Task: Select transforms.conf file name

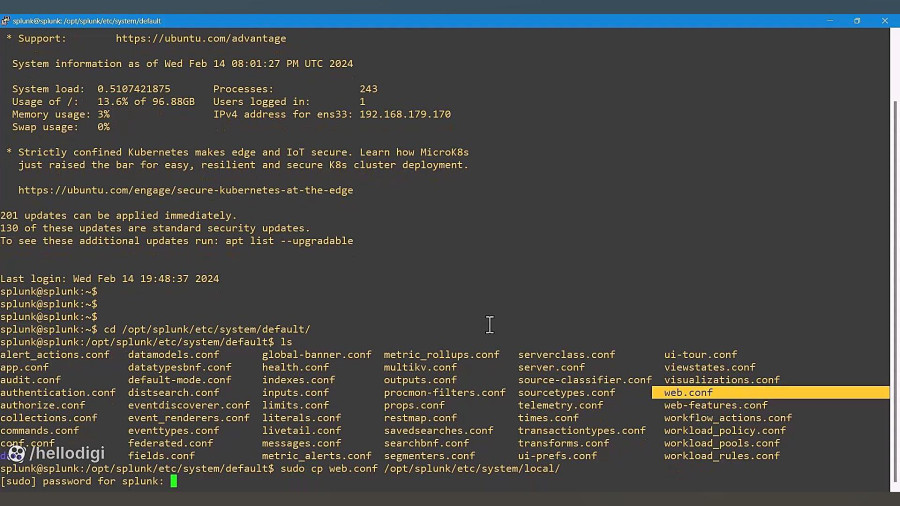Action: (x=564, y=443)
